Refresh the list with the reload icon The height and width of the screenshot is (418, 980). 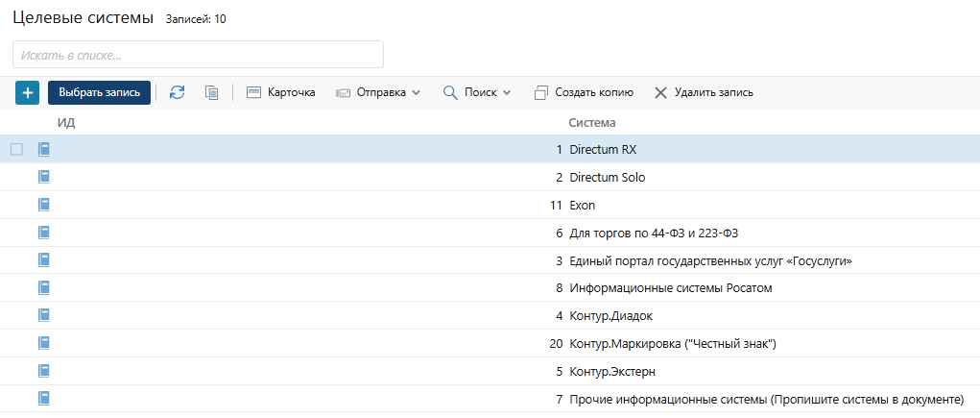point(177,92)
